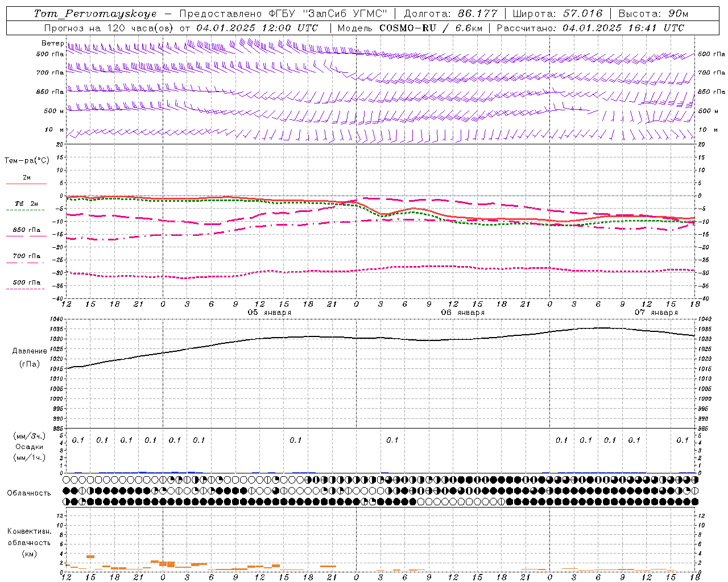Select the Долгота: 86.177 value
The image size is (728, 582).
pos(451,14)
